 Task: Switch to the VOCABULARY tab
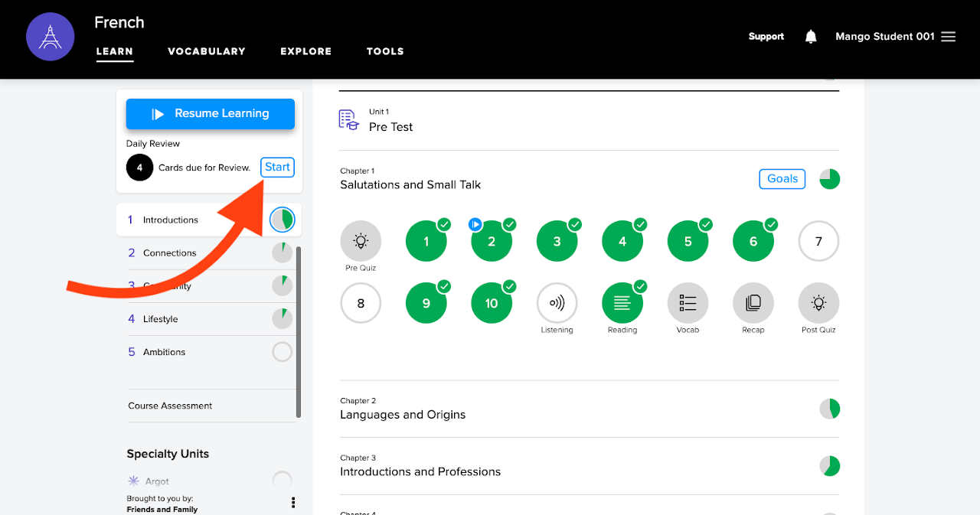tap(207, 51)
